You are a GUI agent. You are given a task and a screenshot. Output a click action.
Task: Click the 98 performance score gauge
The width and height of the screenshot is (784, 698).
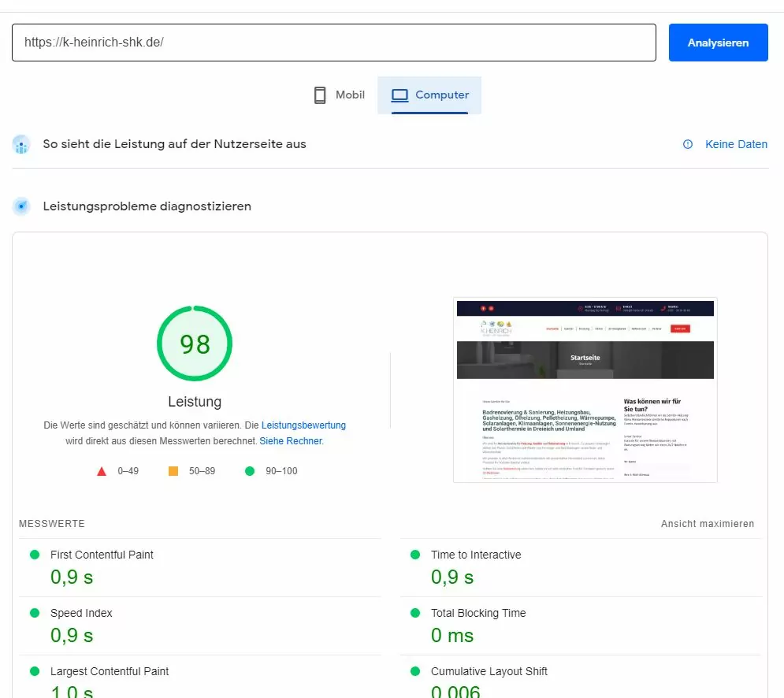tap(195, 343)
